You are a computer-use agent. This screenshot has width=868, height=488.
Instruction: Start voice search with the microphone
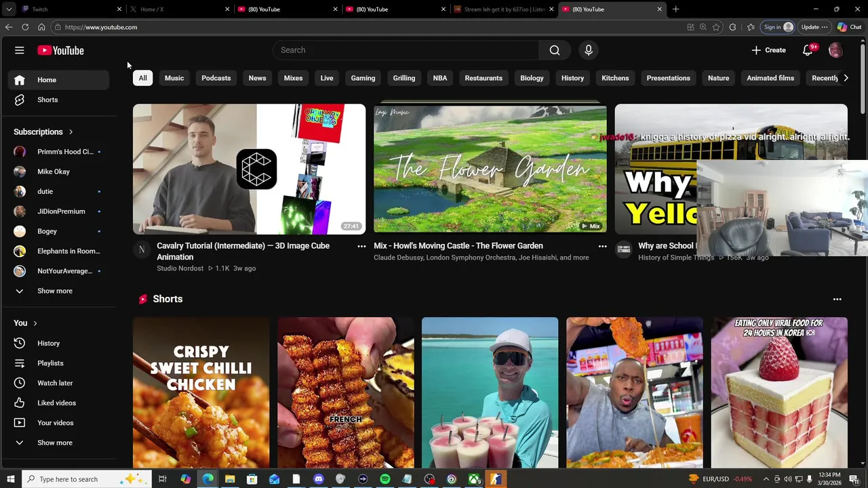589,50
